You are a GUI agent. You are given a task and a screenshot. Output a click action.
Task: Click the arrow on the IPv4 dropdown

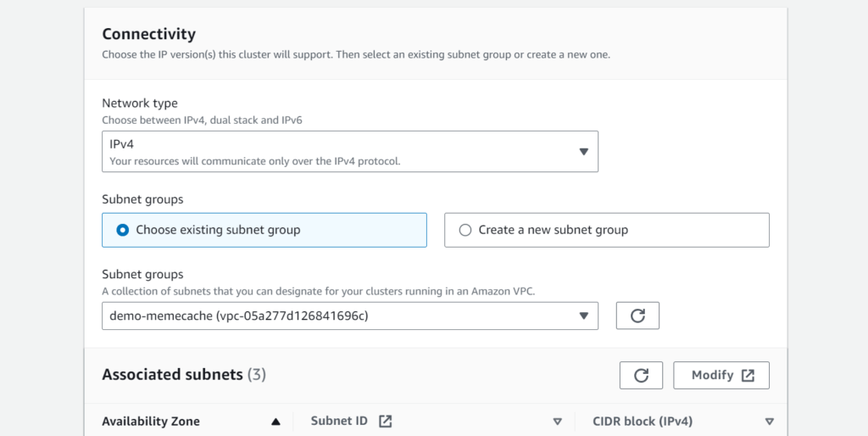pos(583,152)
